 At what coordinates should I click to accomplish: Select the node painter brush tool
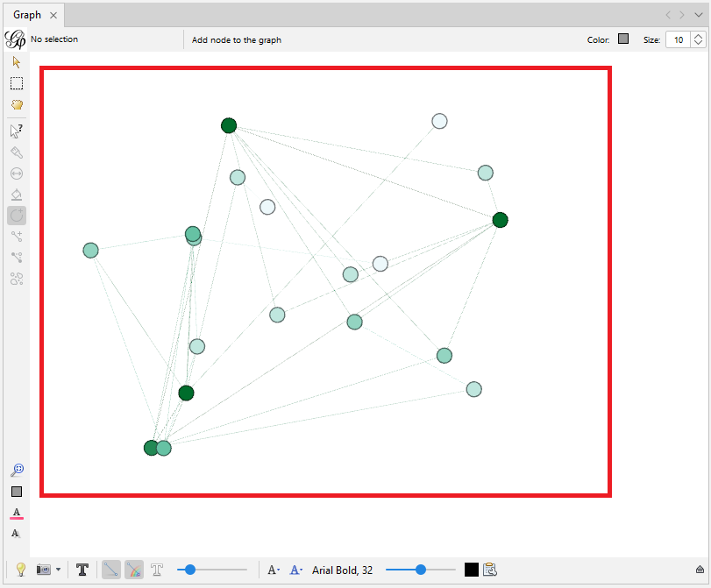coord(16,152)
